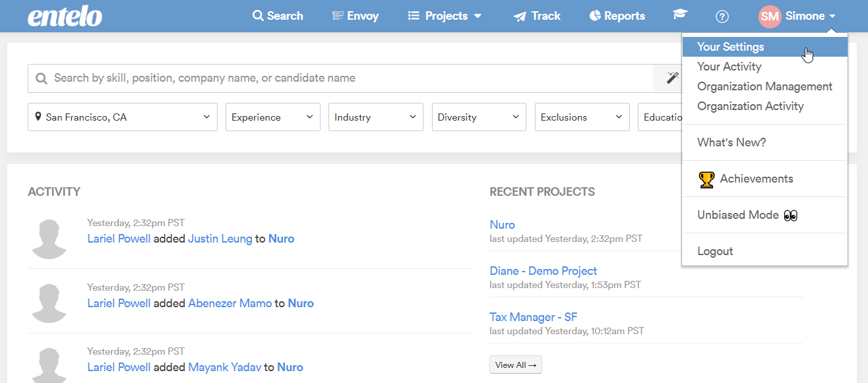Open Achievements menu item
Image resolution: width=868 pixels, height=383 pixels.
coord(764,179)
